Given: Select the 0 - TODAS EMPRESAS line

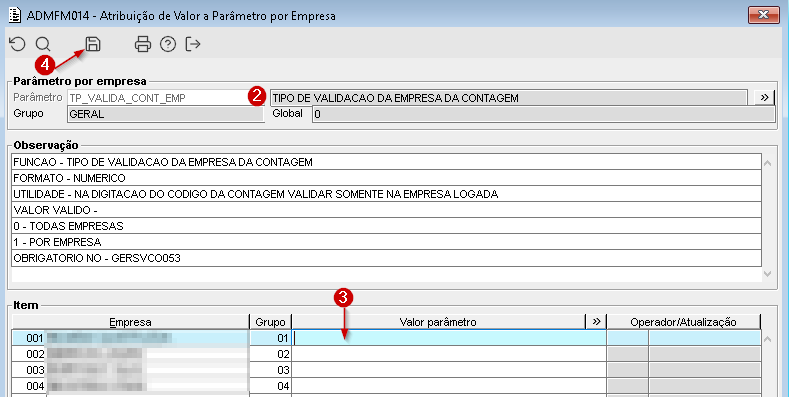Looking at the screenshot, I should point(386,226).
